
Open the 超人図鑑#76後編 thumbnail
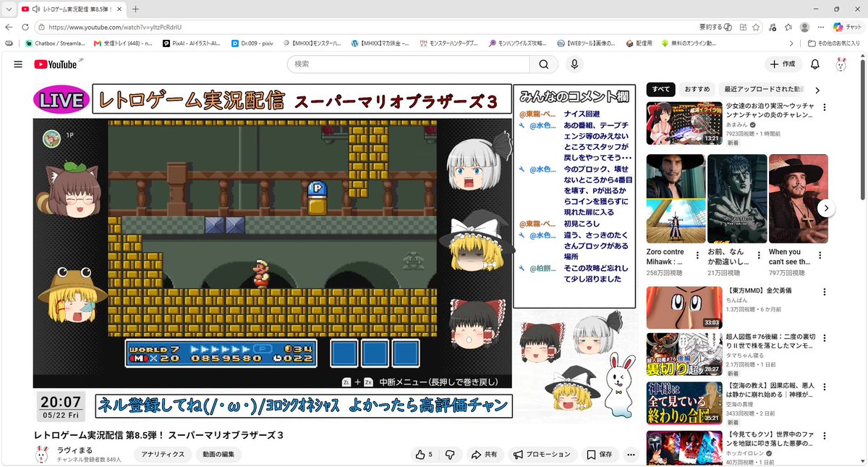pyautogui.click(x=684, y=355)
